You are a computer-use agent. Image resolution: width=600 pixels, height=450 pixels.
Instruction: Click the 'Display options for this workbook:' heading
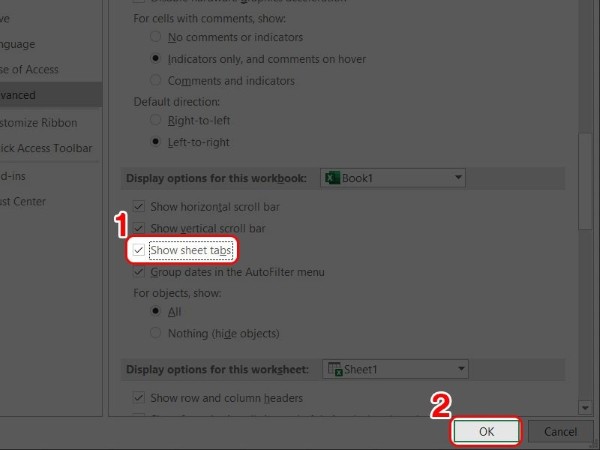point(216,178)
